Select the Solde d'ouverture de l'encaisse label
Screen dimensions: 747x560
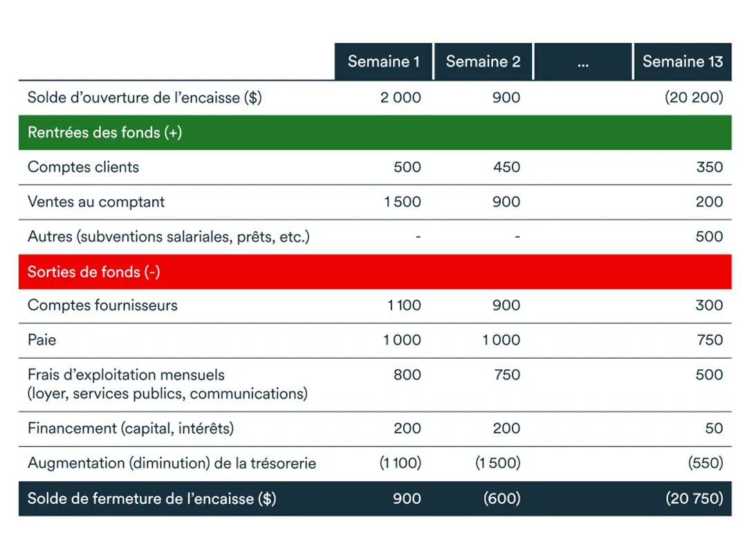pos(145,97)
